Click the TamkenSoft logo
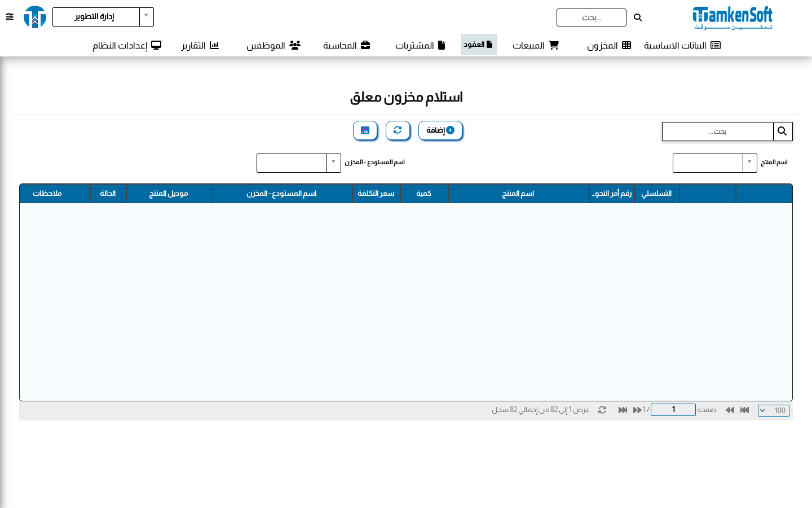The width and height of the screenshot is (812, 508). point(732,17)
